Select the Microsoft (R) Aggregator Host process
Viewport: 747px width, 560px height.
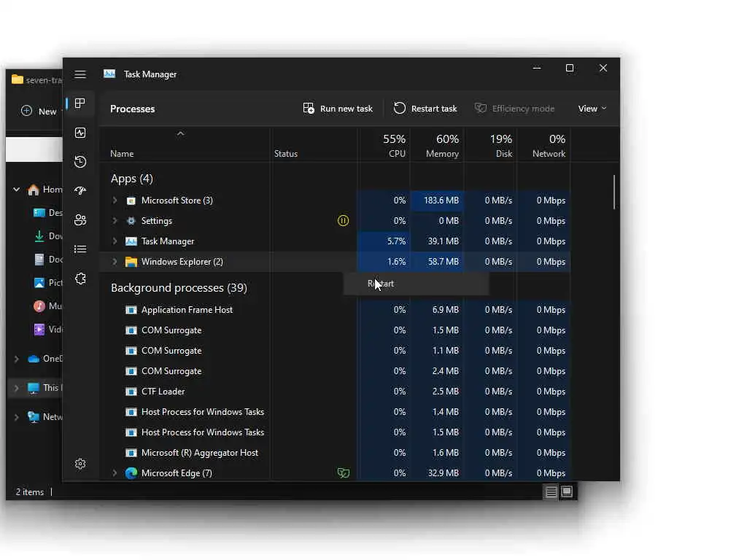coord(336,453)
